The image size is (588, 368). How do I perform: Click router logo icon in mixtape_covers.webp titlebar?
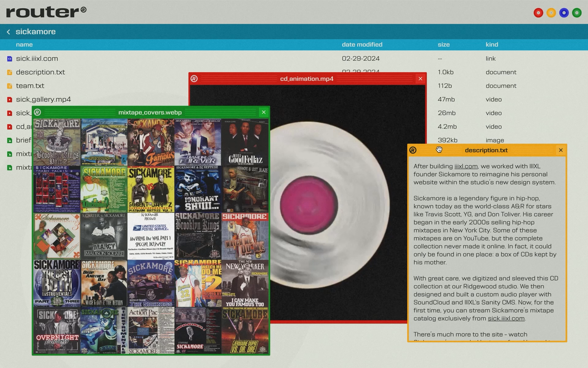click(37, 112)
